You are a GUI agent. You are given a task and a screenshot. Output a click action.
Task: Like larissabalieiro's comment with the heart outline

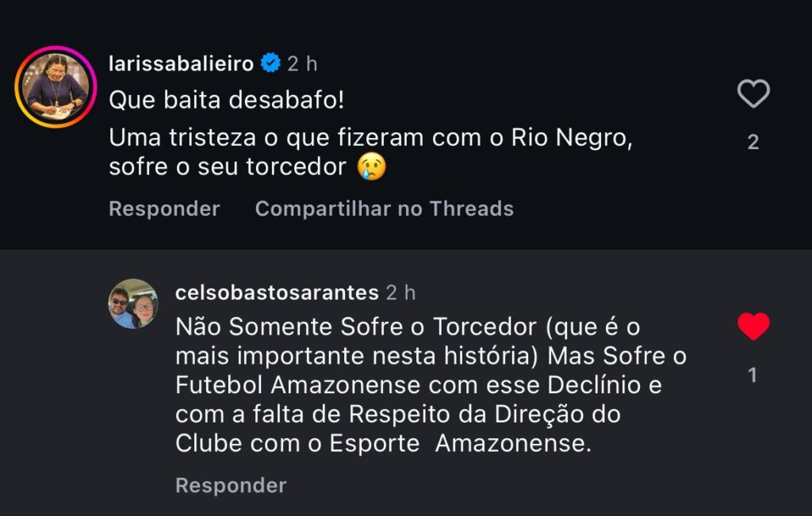(x=753, y=94)
